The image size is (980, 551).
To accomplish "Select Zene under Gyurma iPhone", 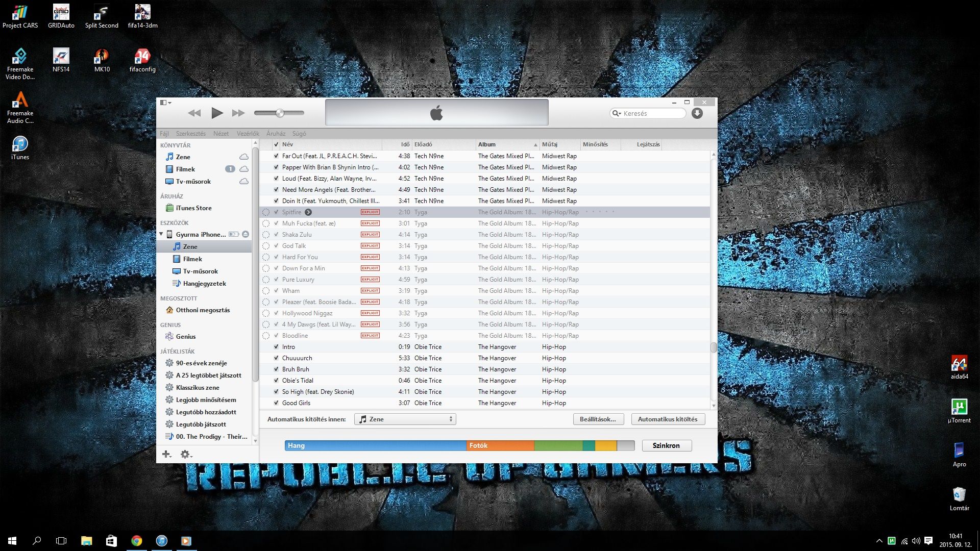I will [x=190, y=246].
